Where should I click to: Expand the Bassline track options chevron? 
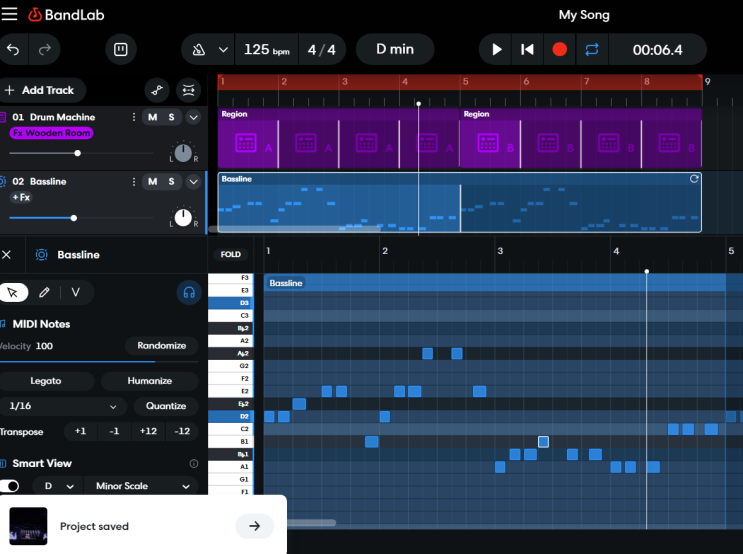(x=194, y=181)
